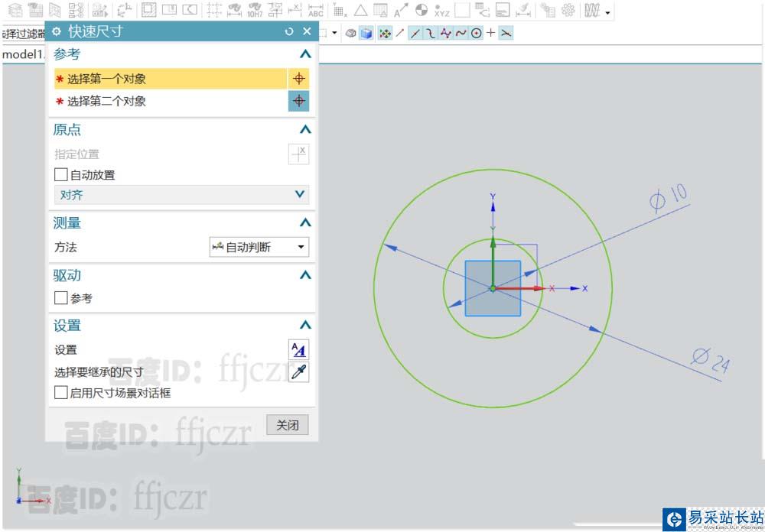Click the XYZ coordinate toolbar icon
765x532 pixels.
coord(441,10)
